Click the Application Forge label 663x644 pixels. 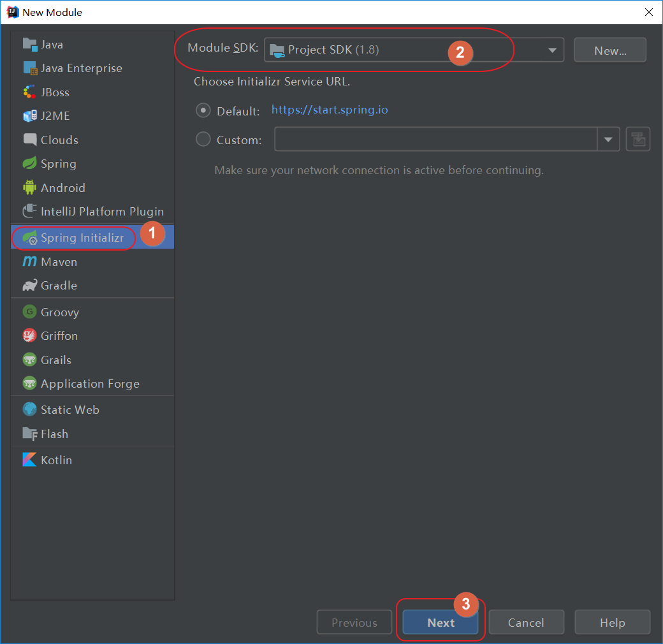tap(90, 383)
